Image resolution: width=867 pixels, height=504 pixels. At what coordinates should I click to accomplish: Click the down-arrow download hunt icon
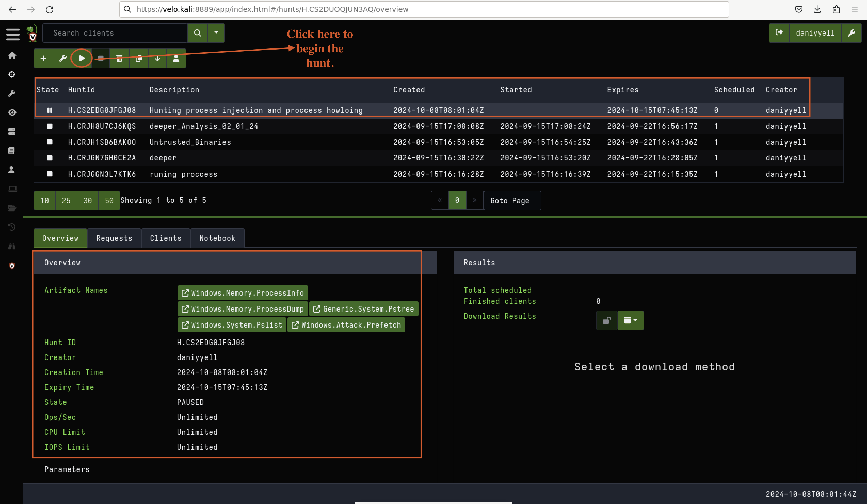coord(157,59)
